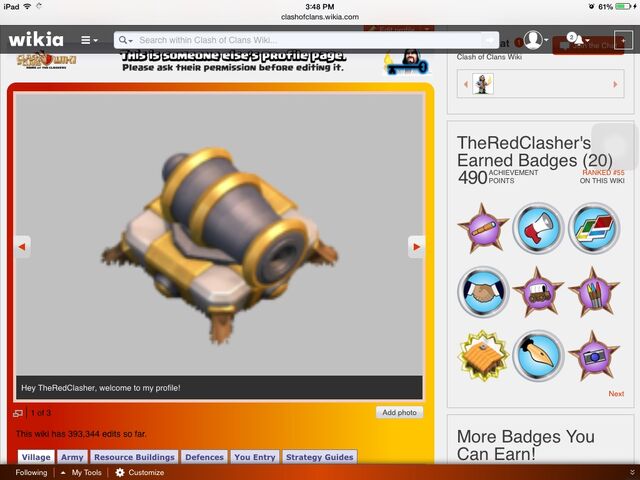Image resolution: width=640 pixels, height=480 pixels.
Task: Expand the My Tools menu
Action: (81, 472)
